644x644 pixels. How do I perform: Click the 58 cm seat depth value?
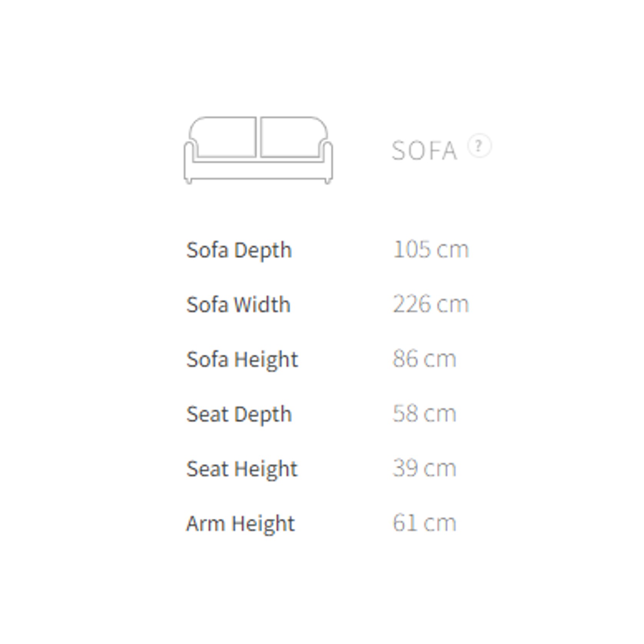[424, 413]
